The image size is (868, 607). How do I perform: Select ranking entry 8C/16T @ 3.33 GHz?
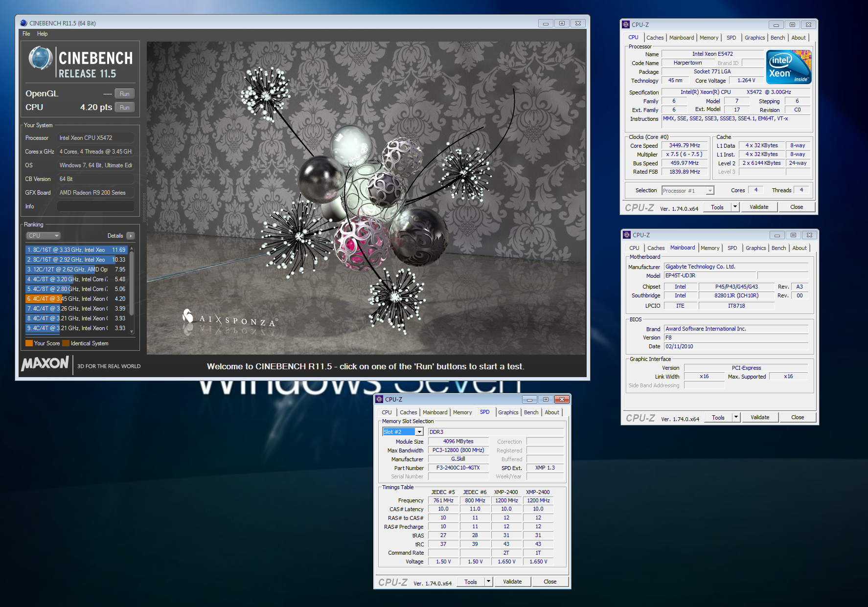pyautogui.click(x=76, y=250)
